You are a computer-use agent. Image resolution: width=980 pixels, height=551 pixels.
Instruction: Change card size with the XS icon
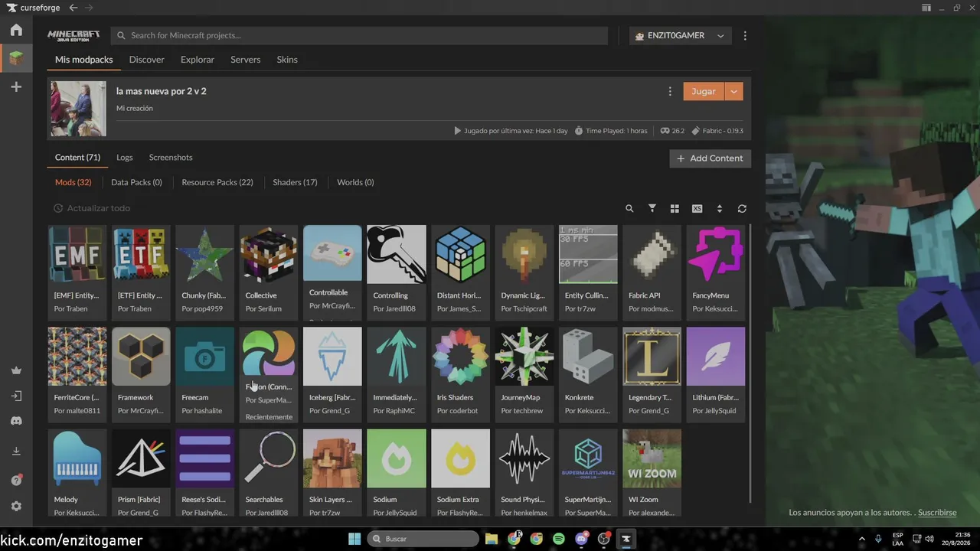tap(697, 209)
